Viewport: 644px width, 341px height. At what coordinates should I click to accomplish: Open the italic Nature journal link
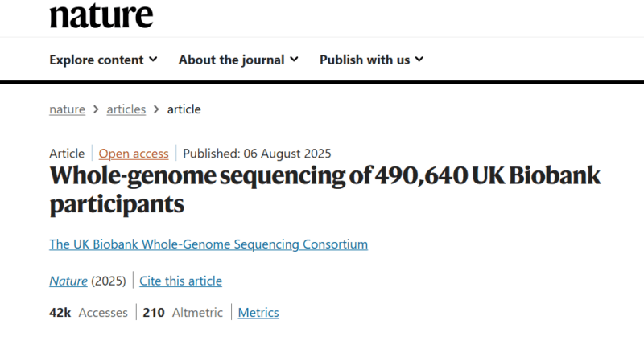pos(68,281)
